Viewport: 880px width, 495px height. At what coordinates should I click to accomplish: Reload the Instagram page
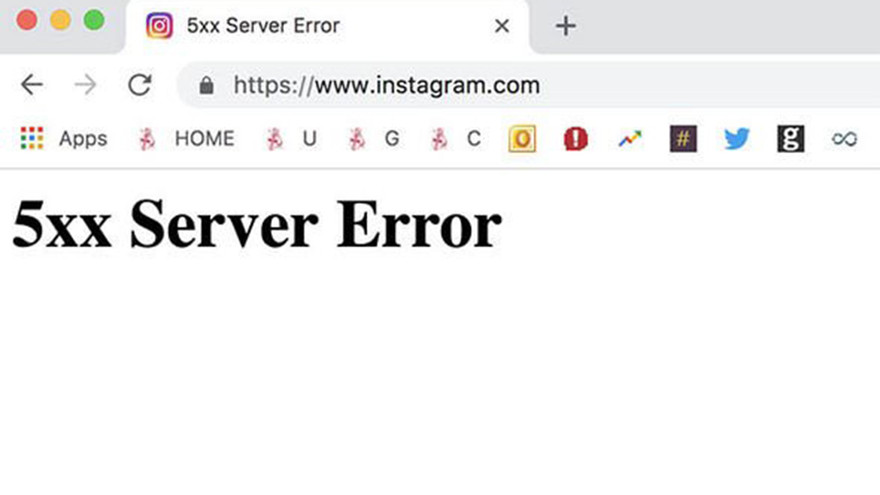tap(139, 85)
